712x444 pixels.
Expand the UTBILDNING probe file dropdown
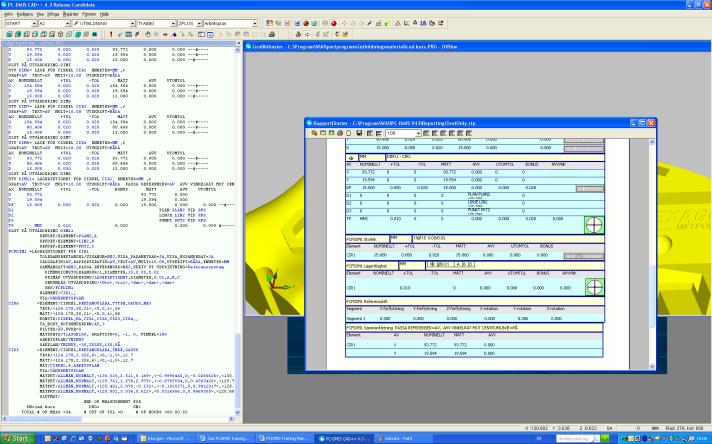132,24
